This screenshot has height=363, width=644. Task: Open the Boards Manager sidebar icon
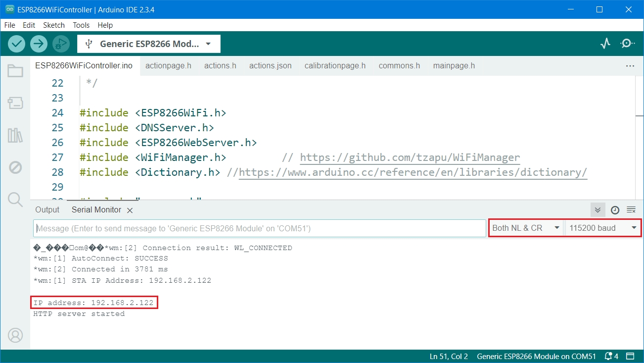click(15, 103)
